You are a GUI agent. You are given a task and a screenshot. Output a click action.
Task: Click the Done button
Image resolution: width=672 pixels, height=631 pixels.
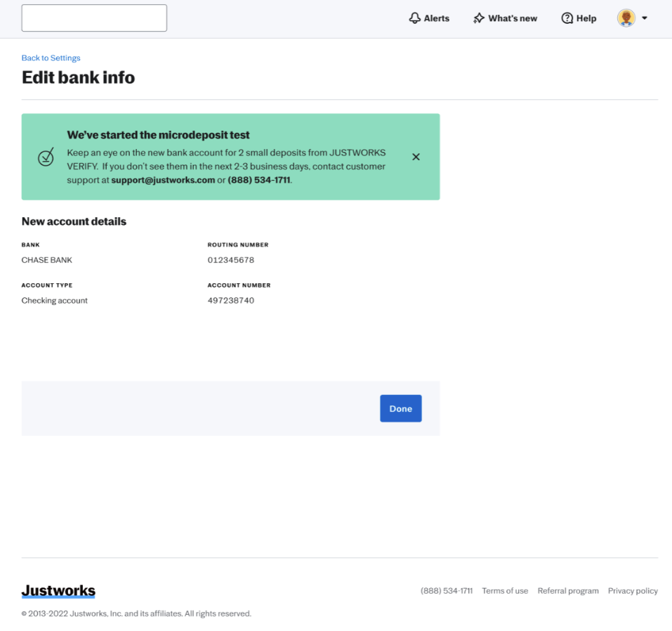401,408
